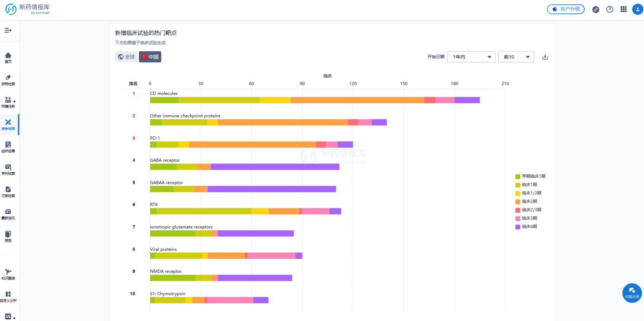Open the 前10 ranking count dropdown
The height and width of the screenshot is (321, 644).
[x=516, y=57]
